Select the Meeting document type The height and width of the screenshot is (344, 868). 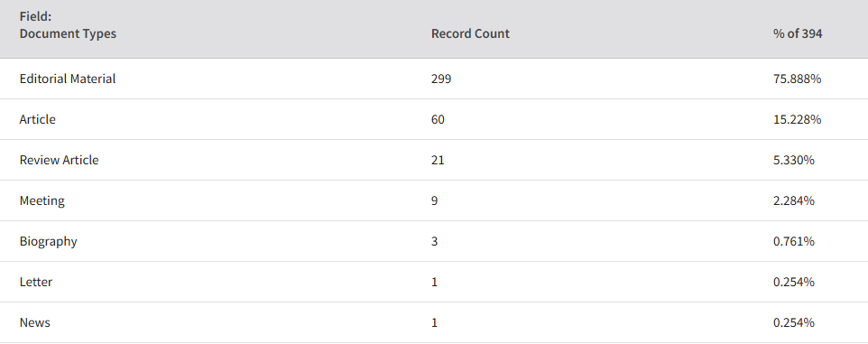pos(42,200)
